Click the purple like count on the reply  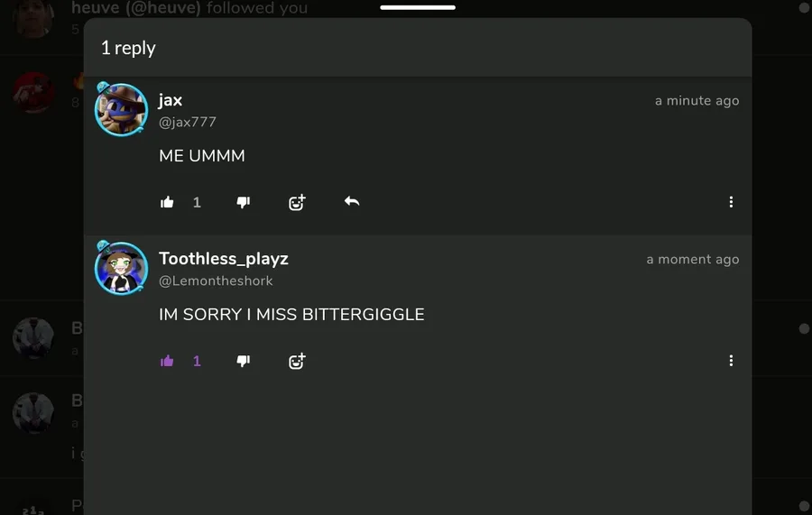197,361
